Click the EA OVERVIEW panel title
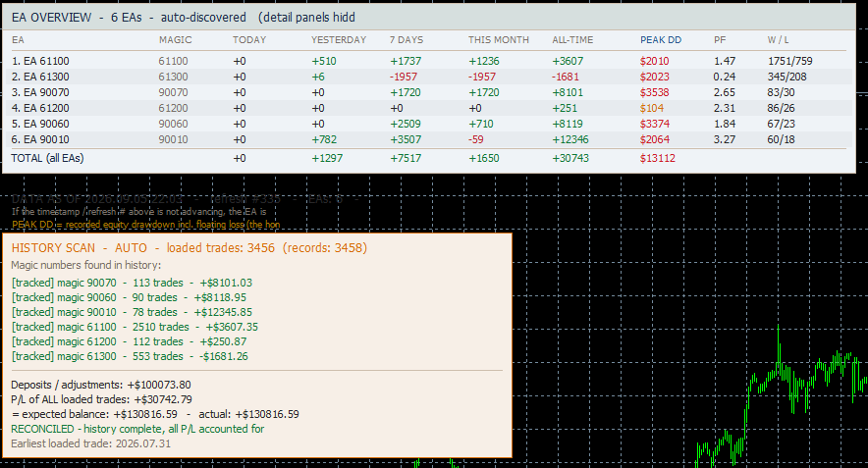 (x=184, y=17)
